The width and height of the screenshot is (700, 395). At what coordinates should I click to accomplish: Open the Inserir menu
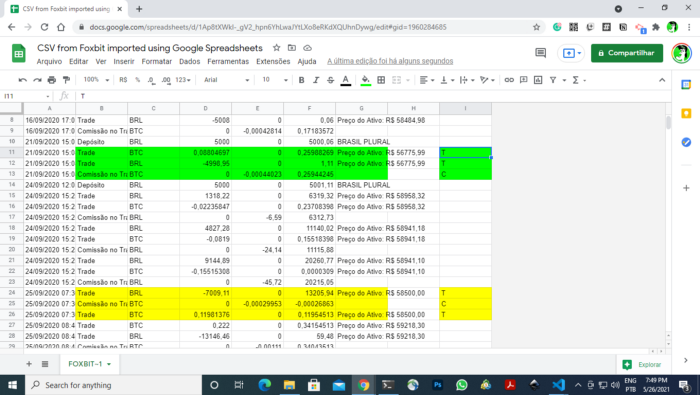(x=124, y=62)
